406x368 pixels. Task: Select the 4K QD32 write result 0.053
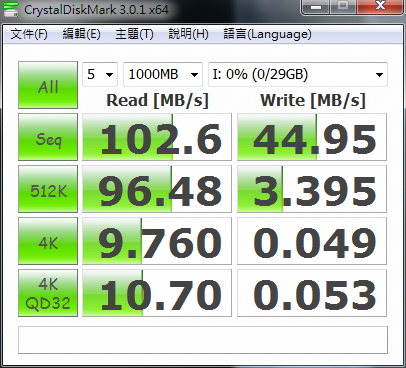click(x=312, y=293)
